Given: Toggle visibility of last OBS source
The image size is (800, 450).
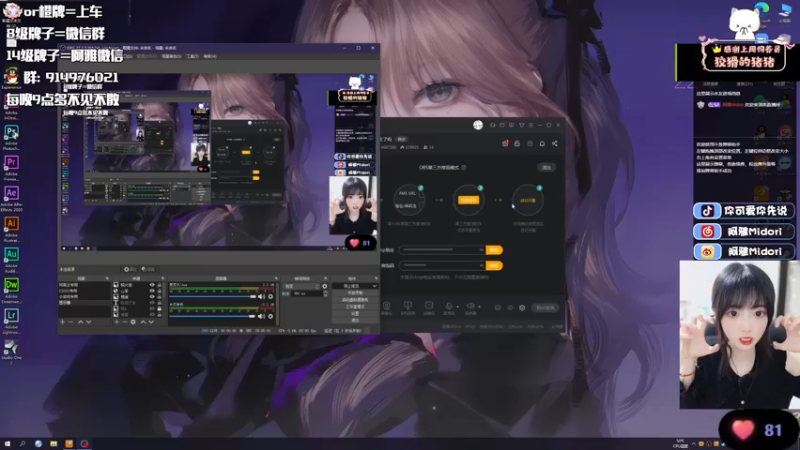Looking at the screenshot, I should point(152,315).
